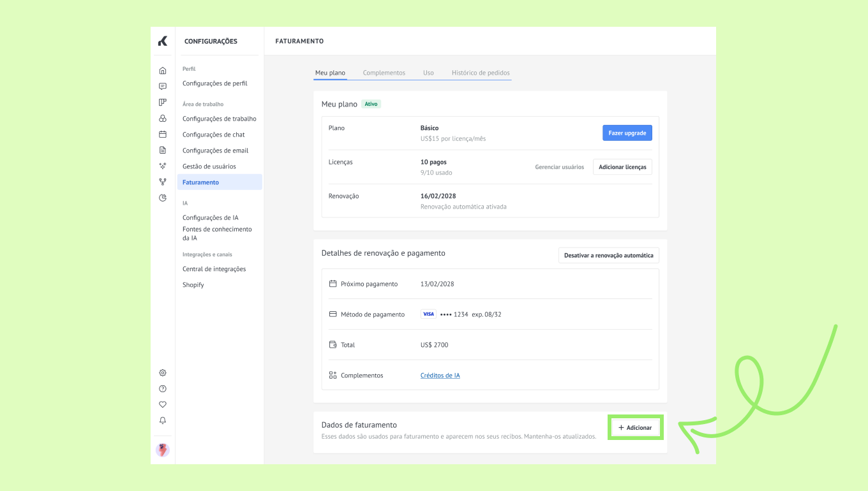Click the three overlapping circles icon
868x491 pixels.
163,118
